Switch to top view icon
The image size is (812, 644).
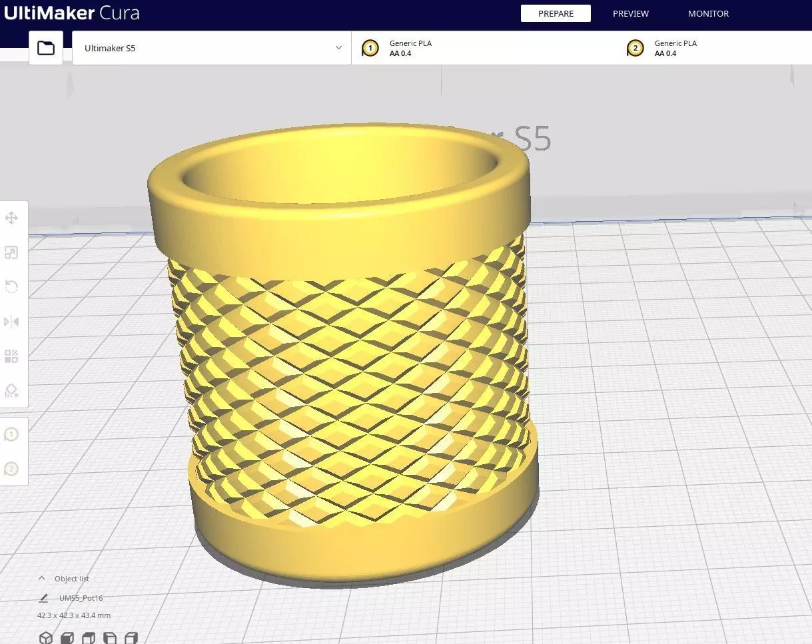88,637
